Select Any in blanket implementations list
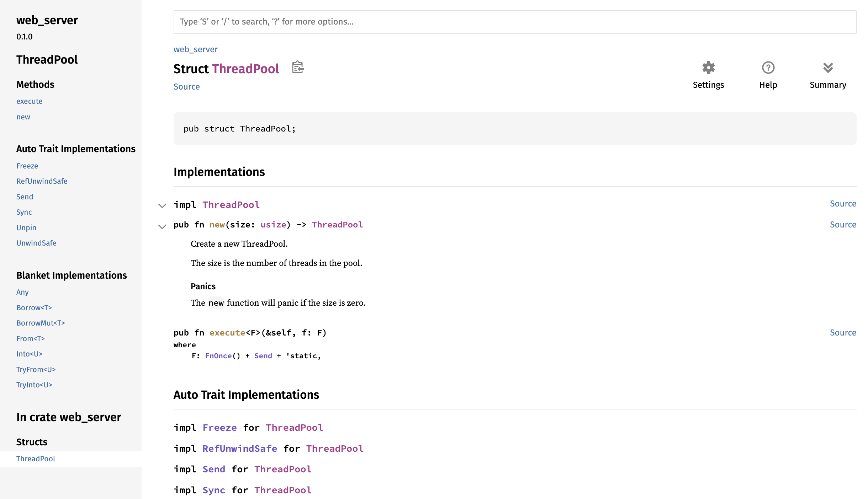868x499 pixels. [x=23, y=292]
